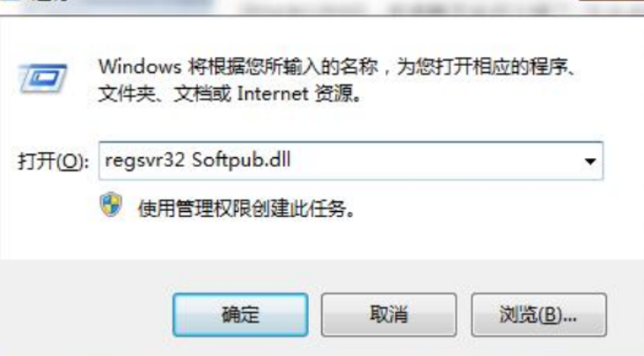Click the Run dialog program icon
The image size is (644, 356).
pos(43,78)
